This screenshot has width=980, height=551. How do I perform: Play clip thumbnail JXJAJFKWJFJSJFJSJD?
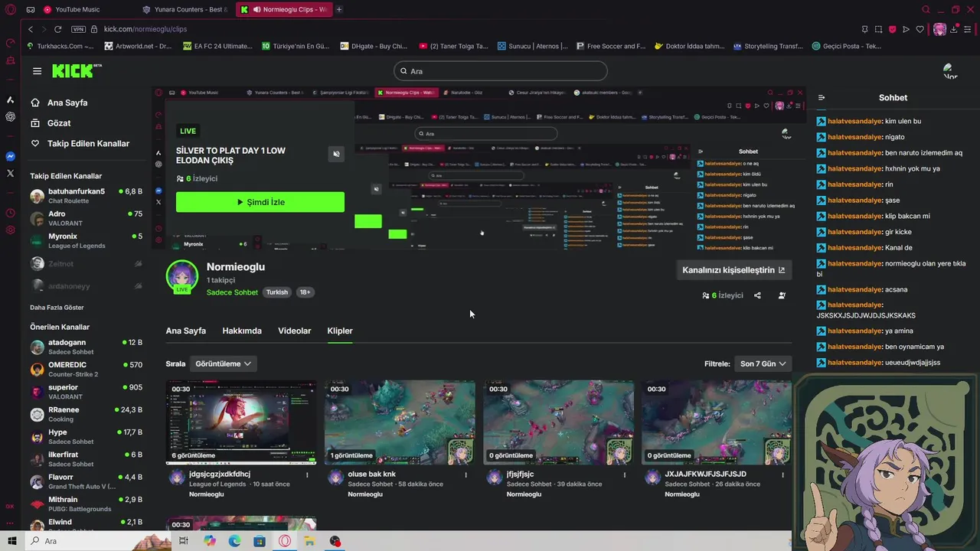[717, 422]
